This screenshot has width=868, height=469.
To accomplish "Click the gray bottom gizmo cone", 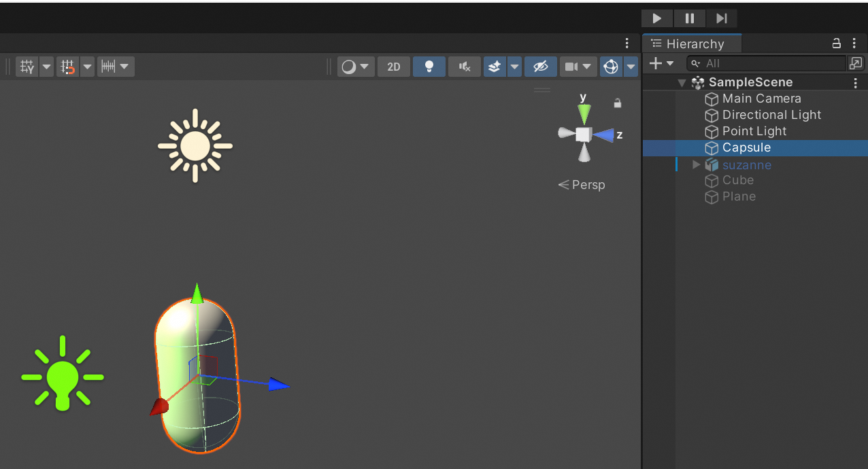I will [584, 154].
